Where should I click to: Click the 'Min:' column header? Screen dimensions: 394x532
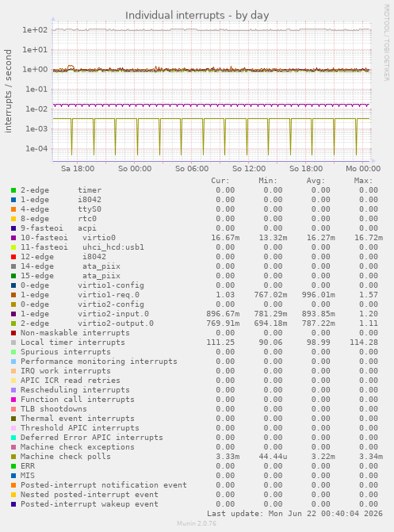(268, 181)
